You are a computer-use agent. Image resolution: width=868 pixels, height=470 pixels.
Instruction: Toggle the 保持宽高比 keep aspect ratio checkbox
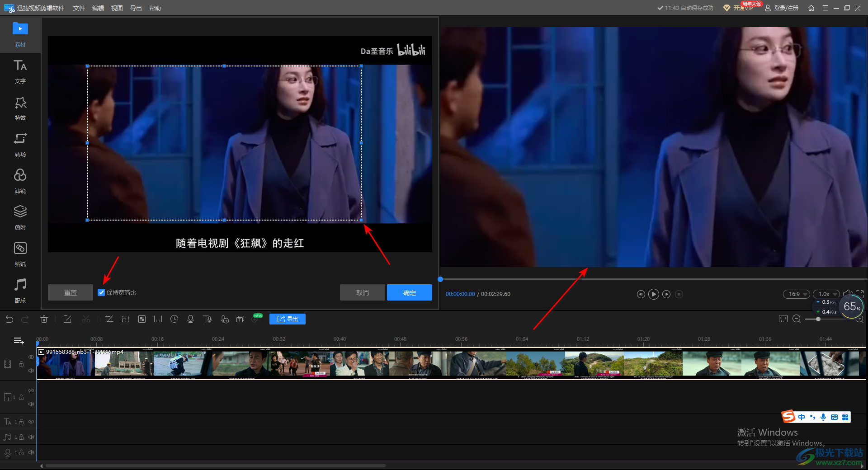click(x=101, y=292)
